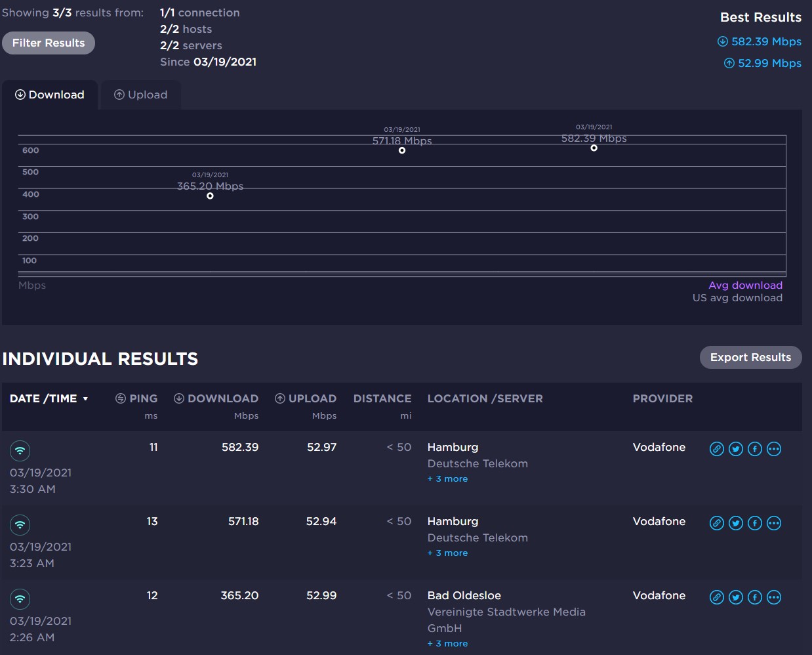Switch to the Upload tab
Image resolution: width=812 pixels, height=655 pixels.
coord(140,95)
